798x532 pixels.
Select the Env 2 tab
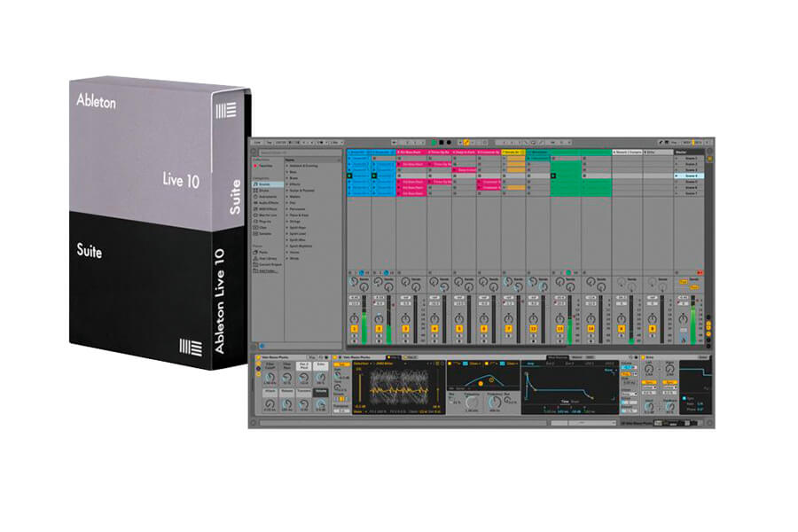(x=550, y=364)
